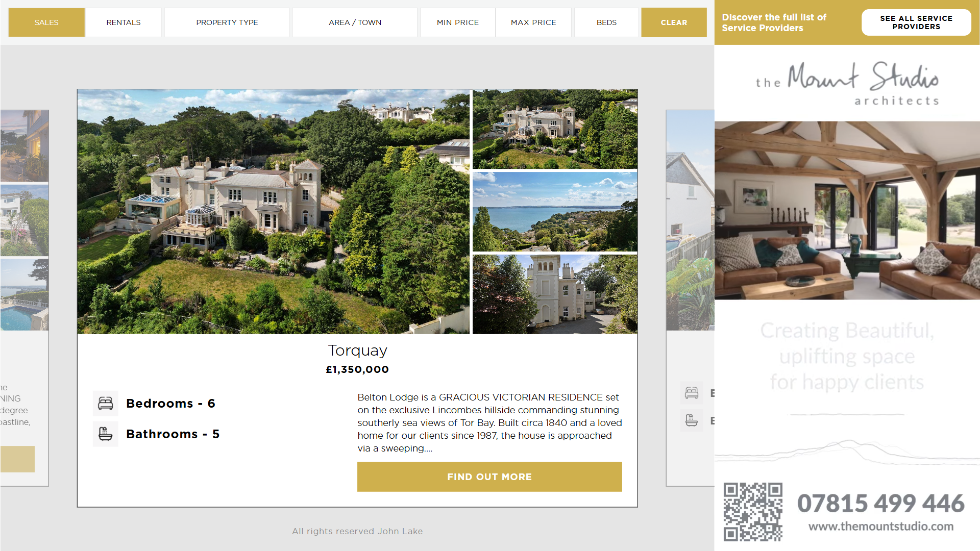Click See All Service Providers button
Image resolution: width=980 pixels, height=551 pixels.
coord(916,22)
